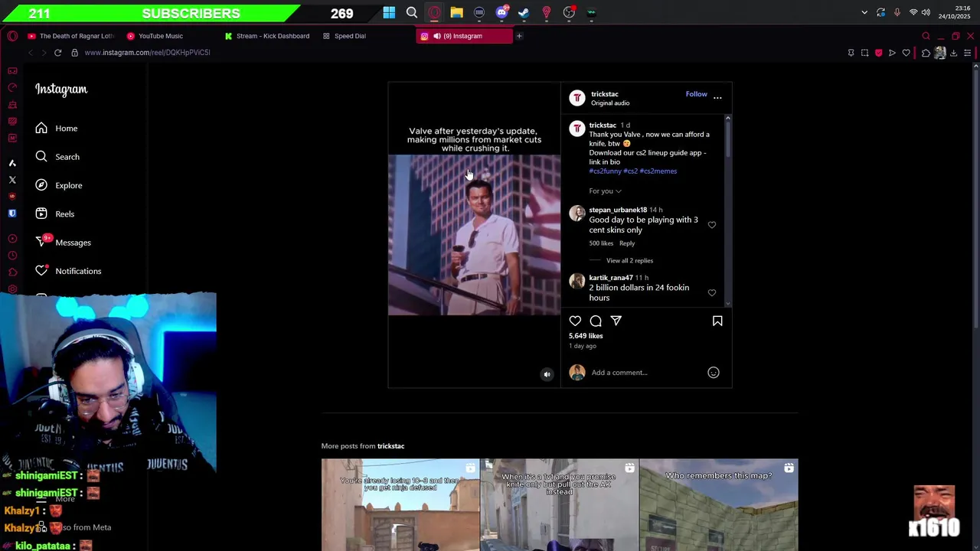The height and width of the screenshot is (551, 980).
Task: Click the reel video to play or pause
Action: click(x=474, y=235)
